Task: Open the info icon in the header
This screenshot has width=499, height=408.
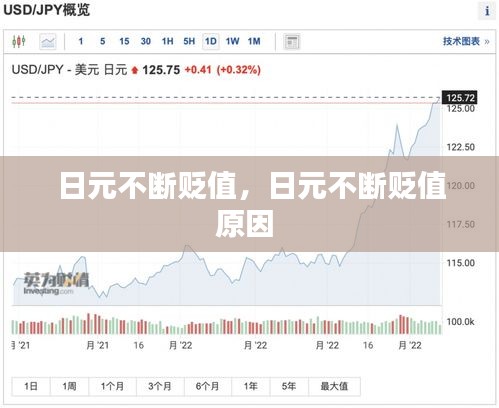Action: (487, 11)
